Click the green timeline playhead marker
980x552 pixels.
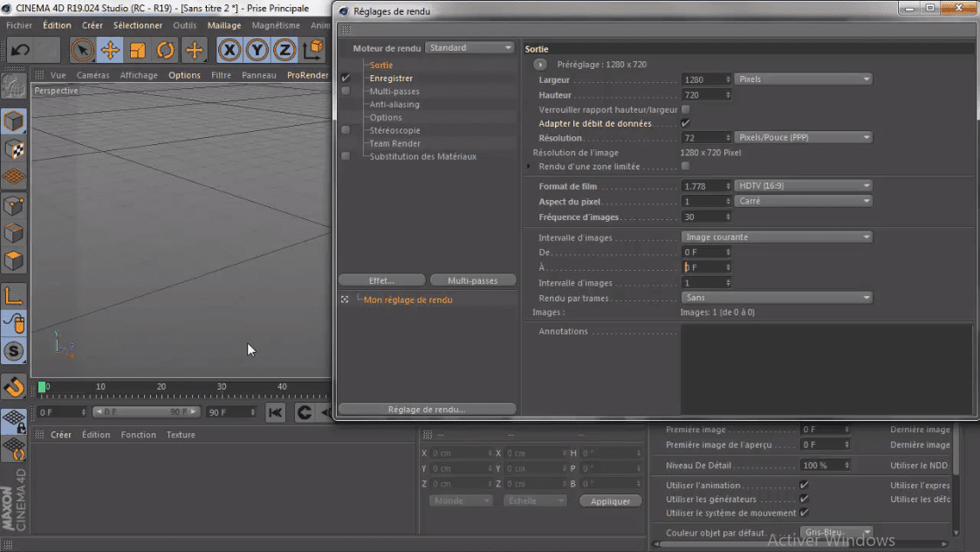pos(42,388)
